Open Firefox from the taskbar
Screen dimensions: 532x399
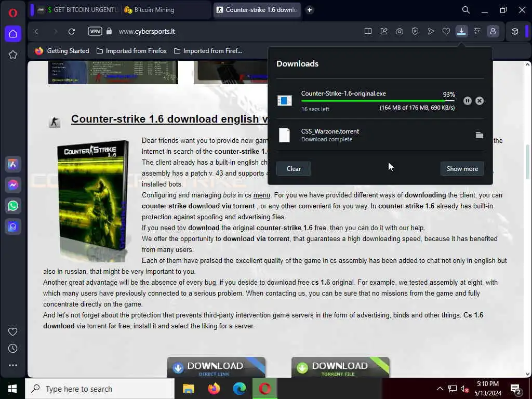click(x=214, y=389)
